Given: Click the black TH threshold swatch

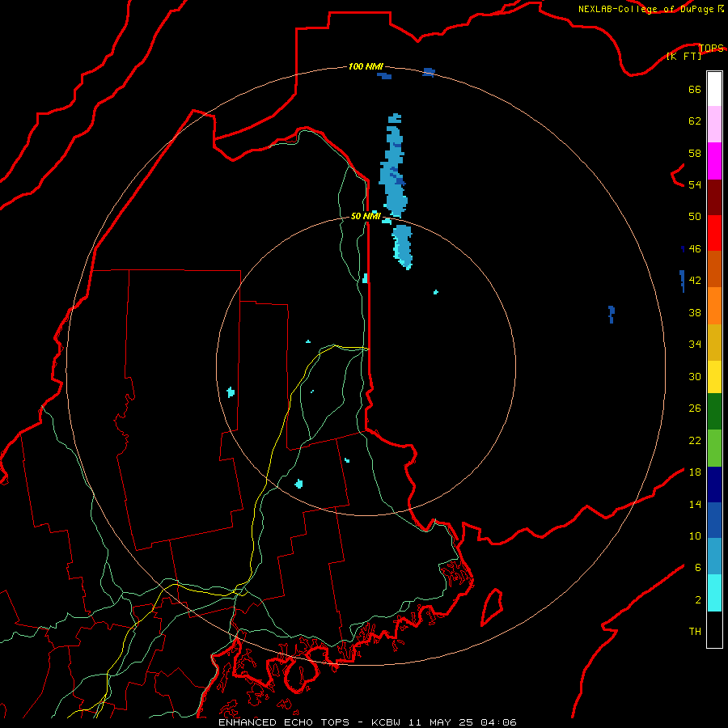Looking at the screenshot, I should click(x=714, y=629).
